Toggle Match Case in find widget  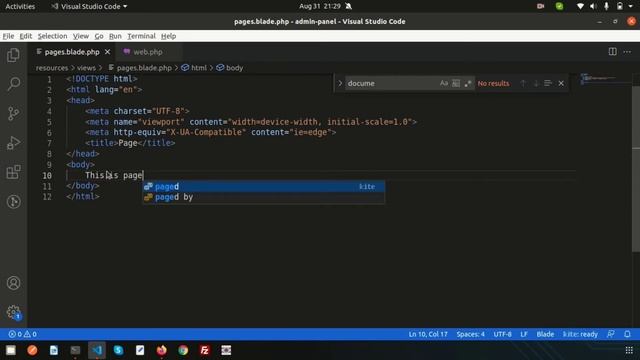pyautogui.click(x=444, y=83)
